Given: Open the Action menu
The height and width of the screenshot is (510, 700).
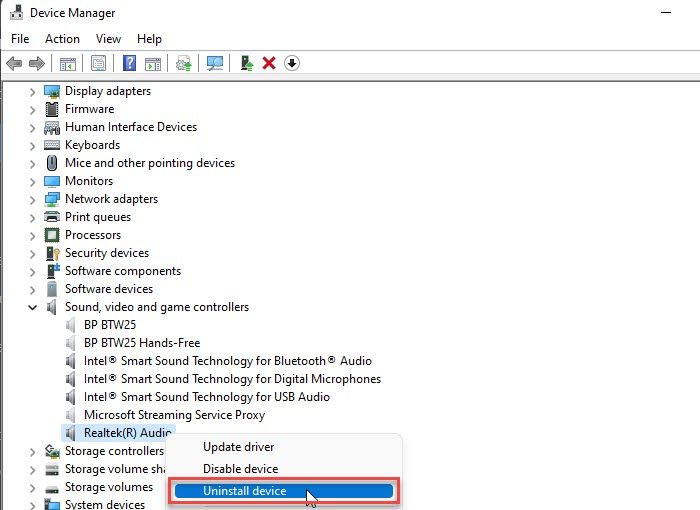Looking at the screenshot, I should [x=62, y=39].
